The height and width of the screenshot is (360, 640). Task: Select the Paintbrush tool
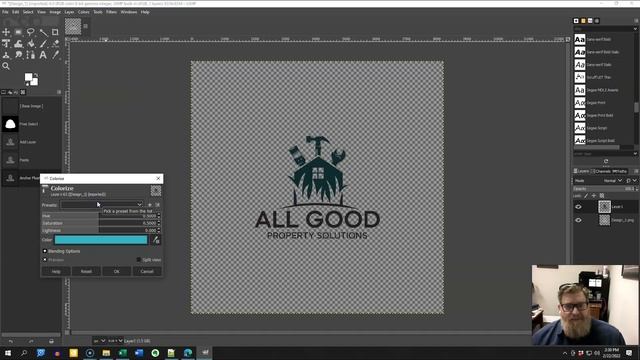[x=43, y=43]
